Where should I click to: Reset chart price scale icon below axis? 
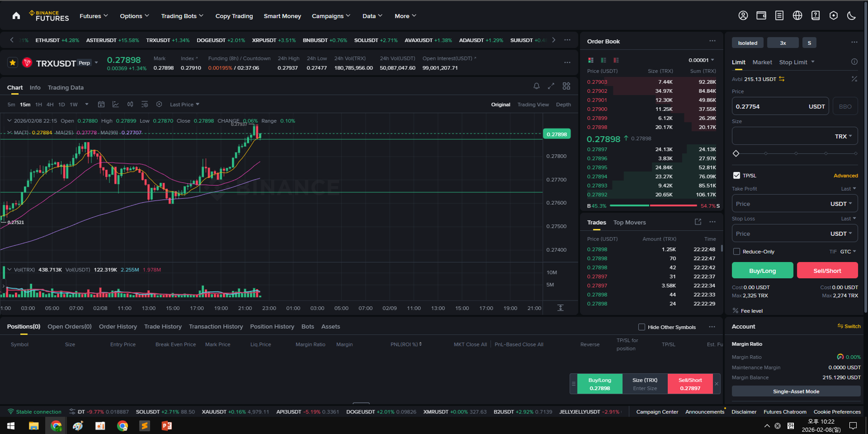[x=561, y=308]
